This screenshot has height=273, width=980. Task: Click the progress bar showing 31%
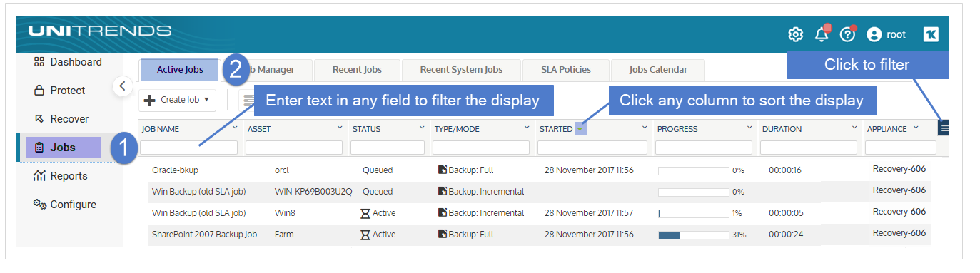[x=693, y=235]
